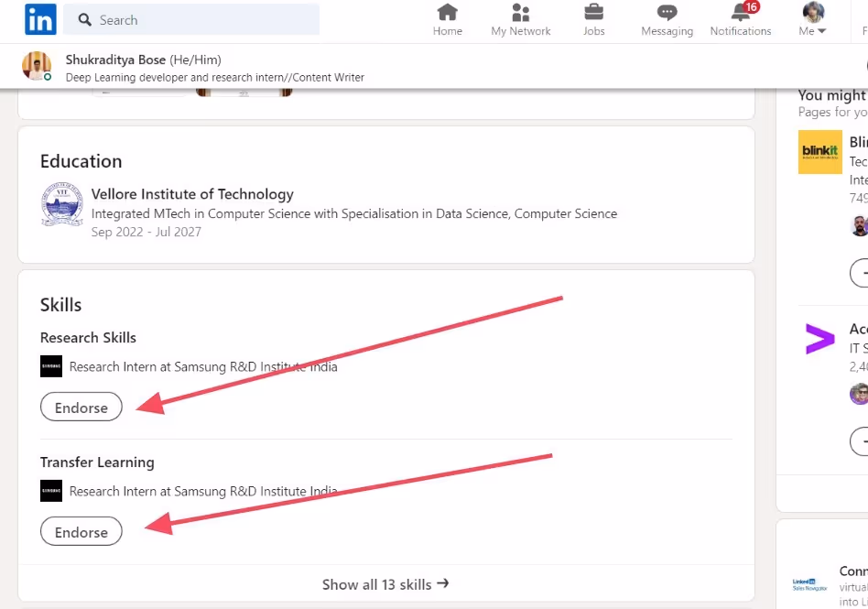Click the LinkedIn Sales Navigator logo

click(x=810, y=584)
